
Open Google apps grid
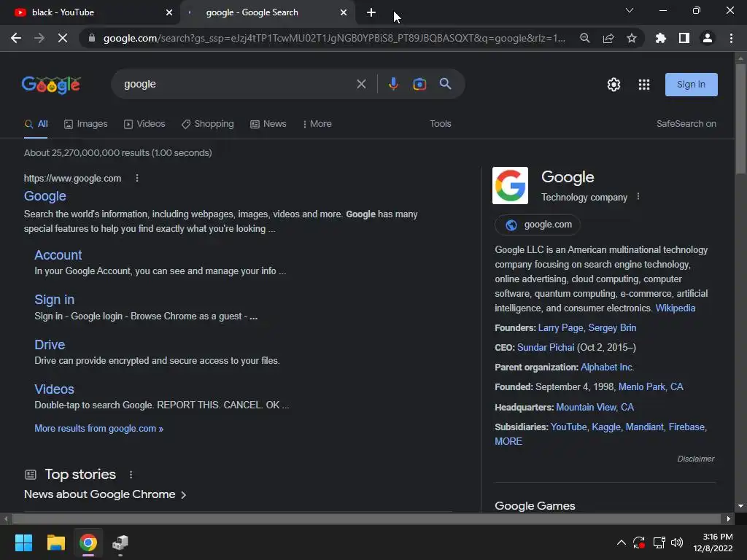[x=644, y=85]
